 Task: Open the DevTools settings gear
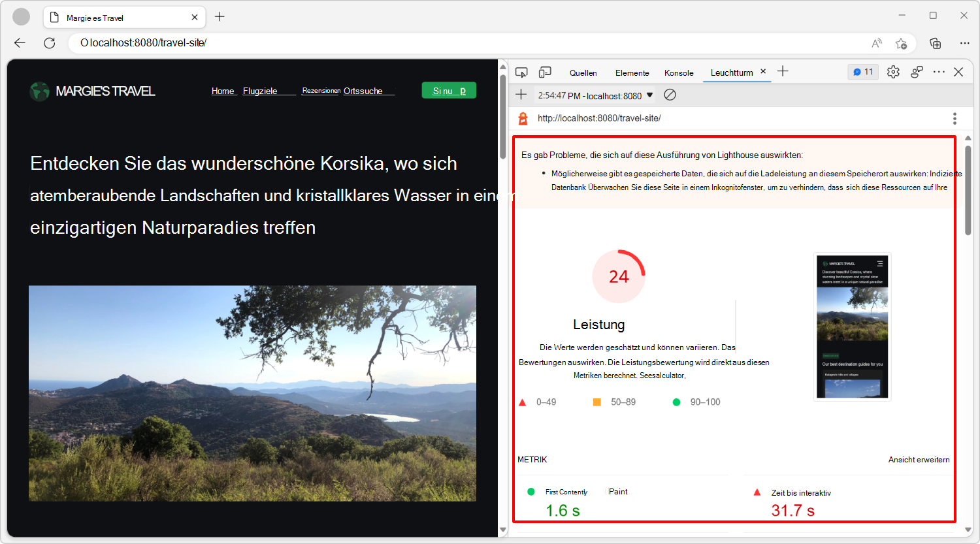pos(893,72)
